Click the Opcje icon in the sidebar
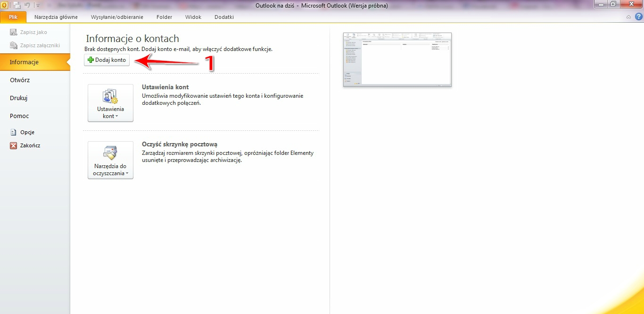Viewport: 644px width, 314px height. 14,133
